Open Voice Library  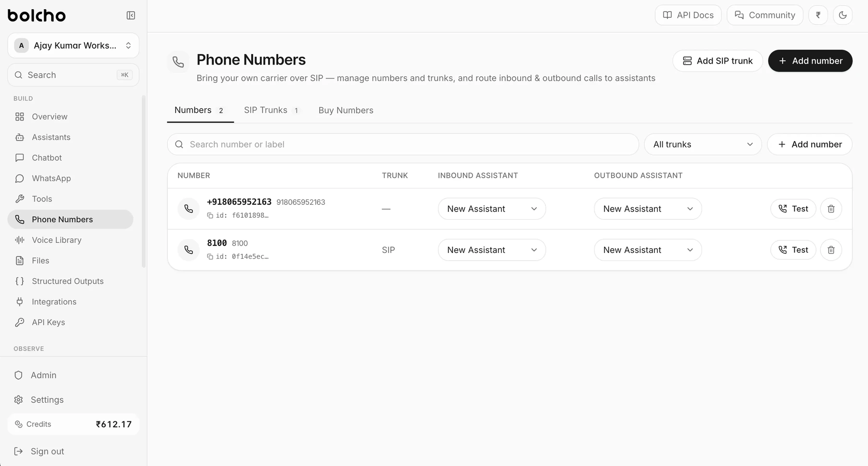[70, 240]
